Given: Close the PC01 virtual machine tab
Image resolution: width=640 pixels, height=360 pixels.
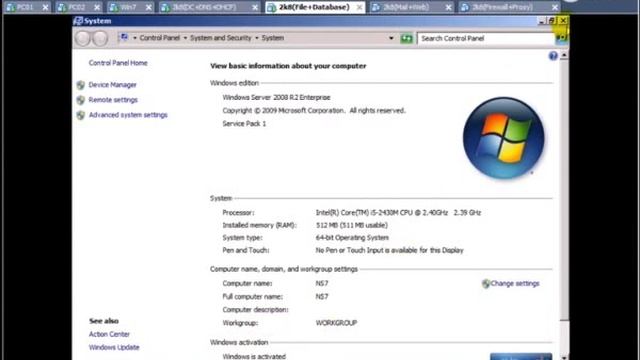Looking at the screenshot, I should tap(45, 7).
